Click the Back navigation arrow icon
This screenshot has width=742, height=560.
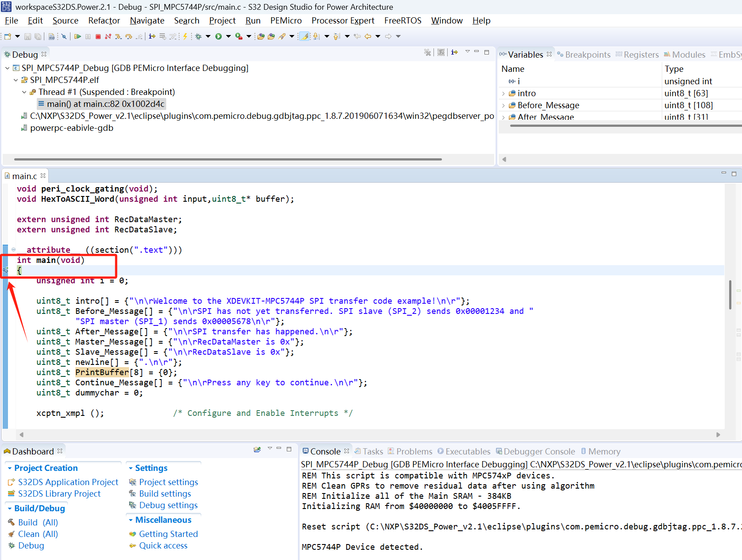368,36
